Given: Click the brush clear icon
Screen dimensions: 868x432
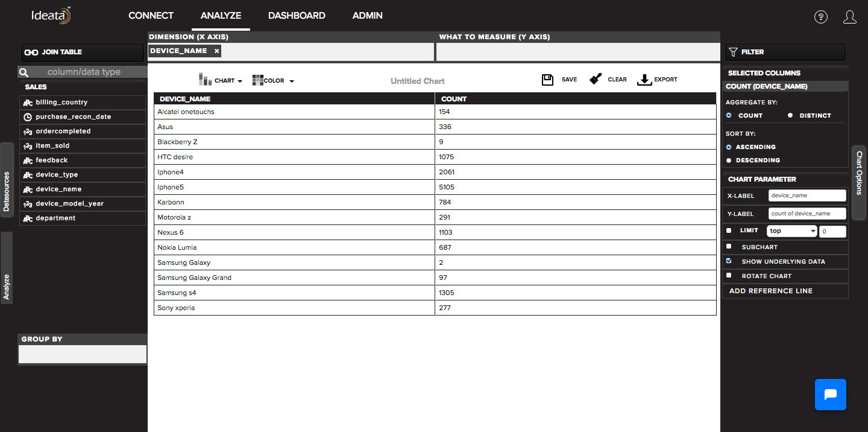Looking at the screenshot, I should pos(596,79).
